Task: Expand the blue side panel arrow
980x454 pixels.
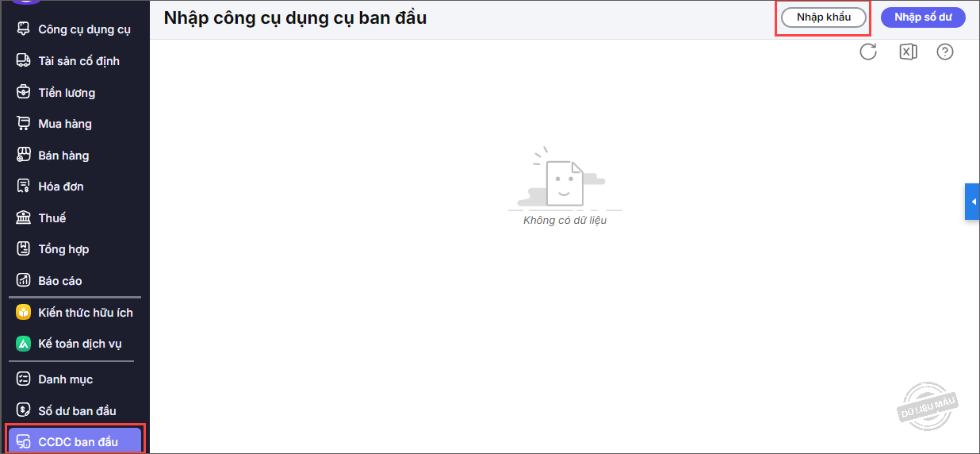Action: [x=973, y=202]
